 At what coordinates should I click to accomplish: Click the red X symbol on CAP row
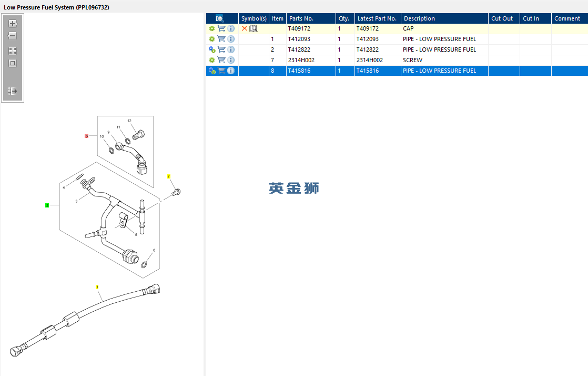[x=245, y=28]
